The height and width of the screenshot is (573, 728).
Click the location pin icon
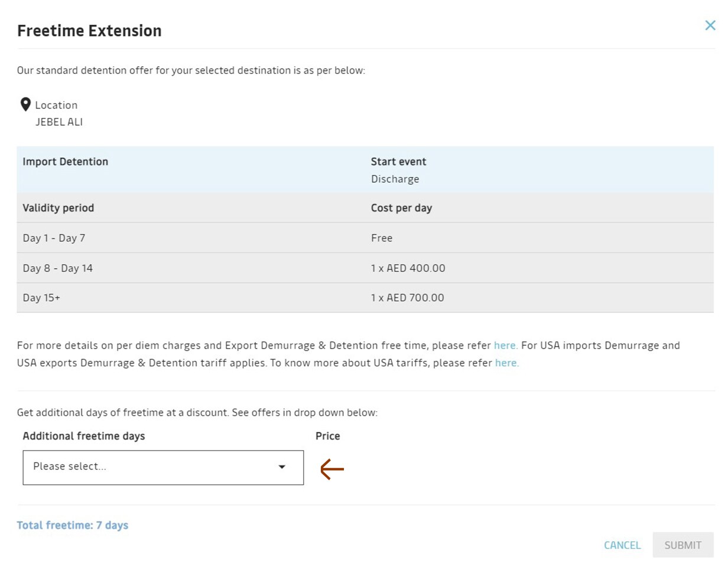pyautogui.click(x=25, y=105)
